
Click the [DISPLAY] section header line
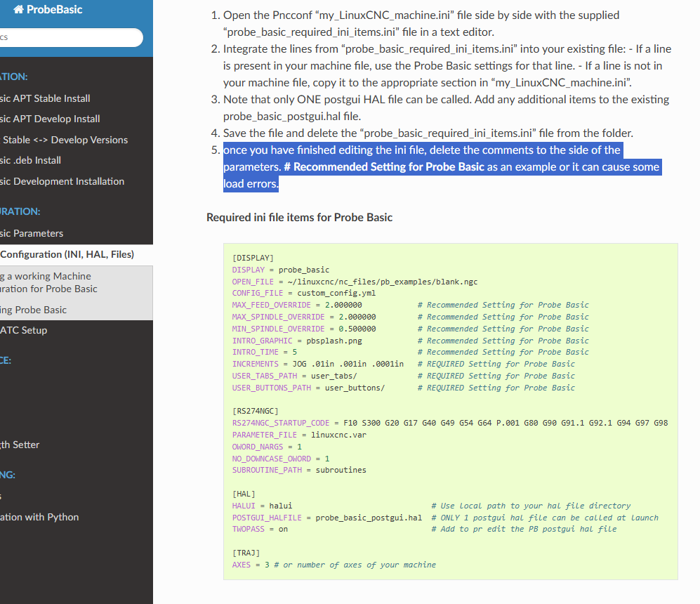tap(253, 258)
